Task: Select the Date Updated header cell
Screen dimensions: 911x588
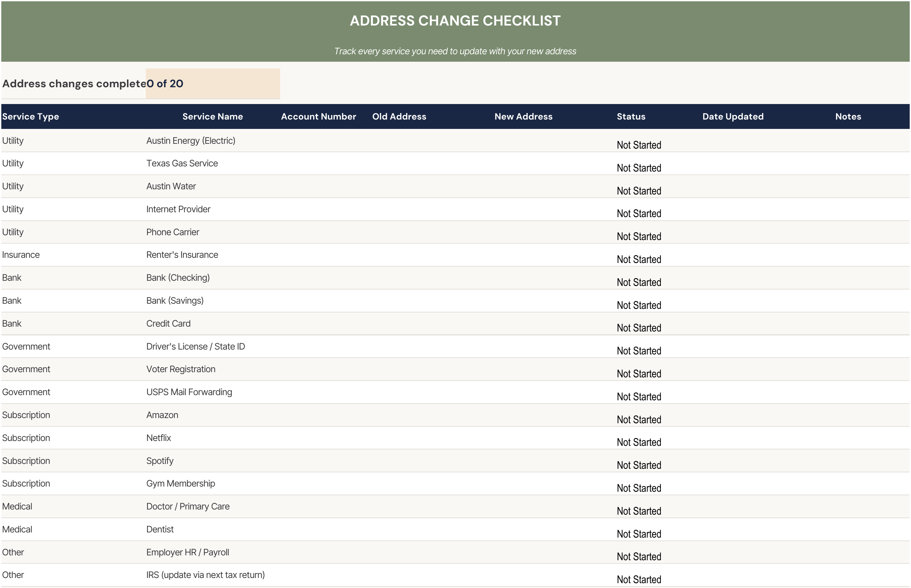Action: click(733, 116)
